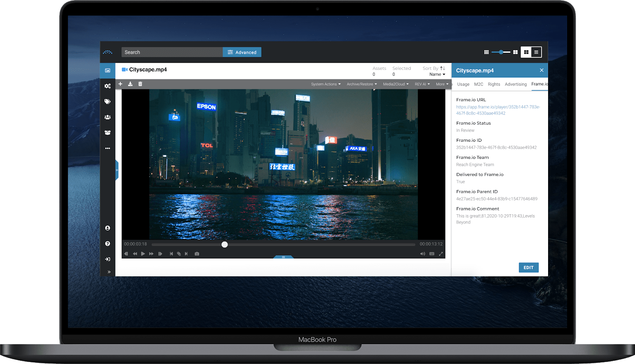Open System Actions dropdown
Screen dimensions: 635x364
(326, 84)
